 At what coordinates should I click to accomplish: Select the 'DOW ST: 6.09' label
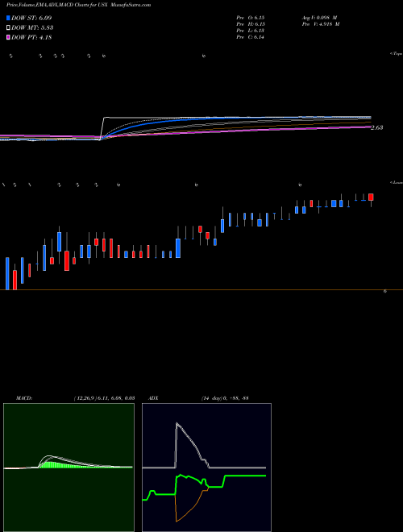coord(31,18)
